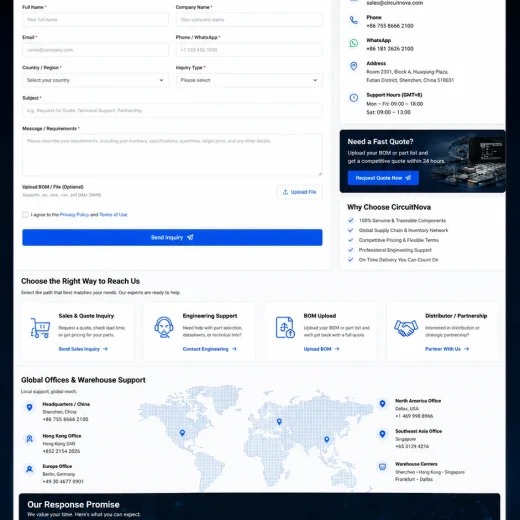Check the Privacy Policy agreement checkbox

click(x=25, y=215)
